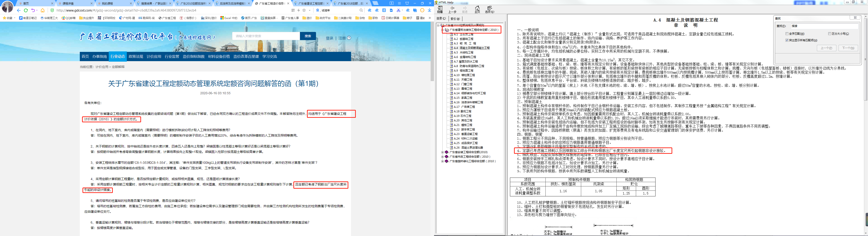Screen dimensions: 868x236
Task: Click the 登录 link
Action: tap(330, 38)
